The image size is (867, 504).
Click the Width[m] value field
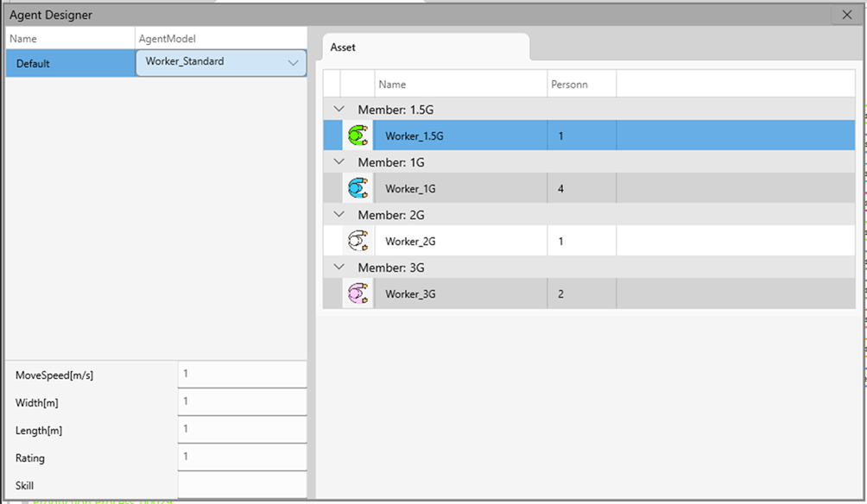click(242, 402)
